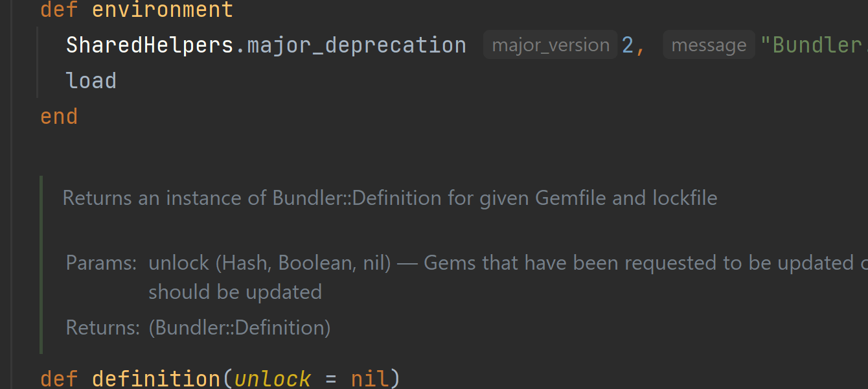Click the major_deprecation method call
868x389 pixels.
(357, 45)
